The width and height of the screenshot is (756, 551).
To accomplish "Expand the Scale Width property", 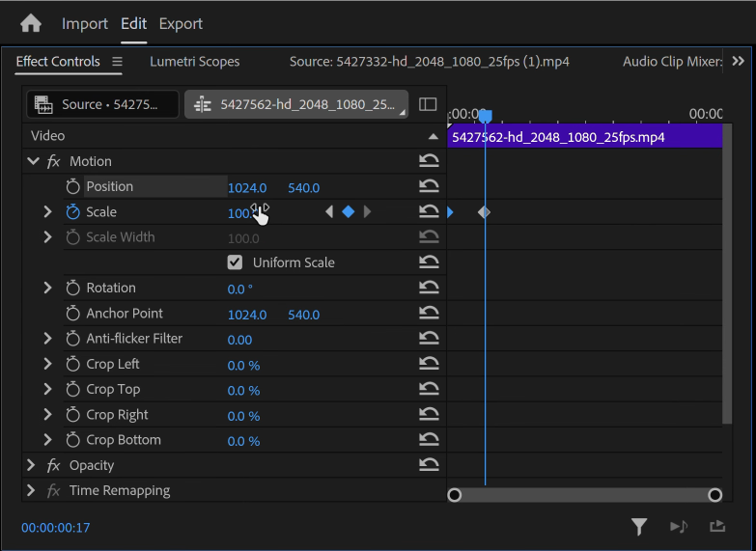I will (x=47, y=237).
